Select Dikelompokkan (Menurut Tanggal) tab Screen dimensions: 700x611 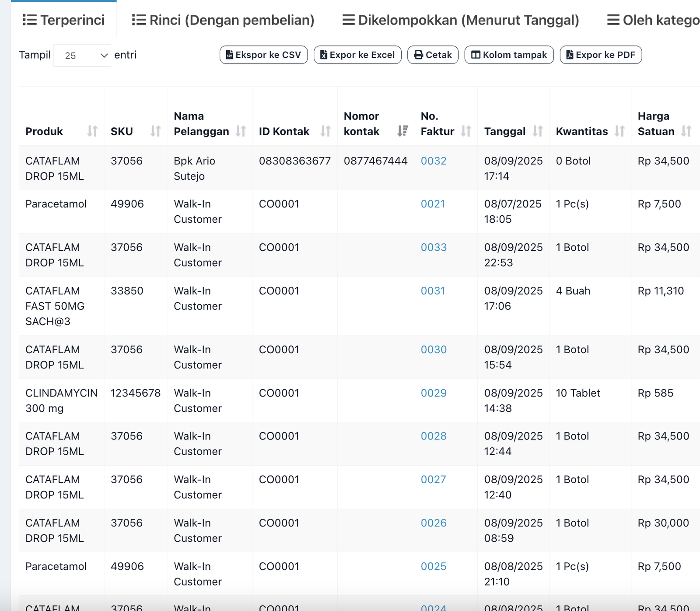(x=461, y=20)
